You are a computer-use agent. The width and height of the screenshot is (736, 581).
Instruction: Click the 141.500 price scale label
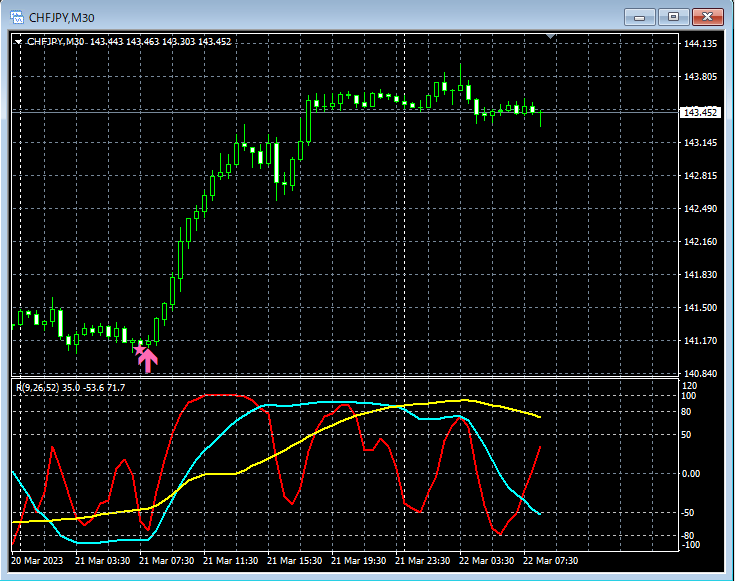pos(700,308)
